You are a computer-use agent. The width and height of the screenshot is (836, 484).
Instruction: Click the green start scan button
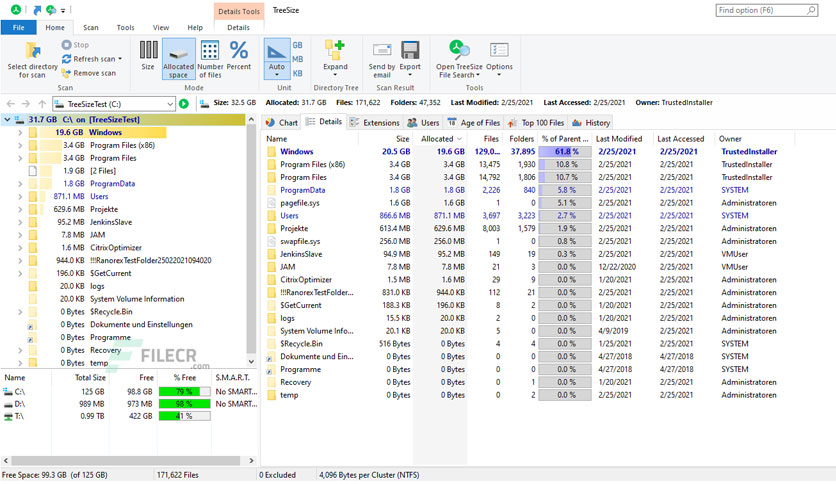[x=184, y=104]
